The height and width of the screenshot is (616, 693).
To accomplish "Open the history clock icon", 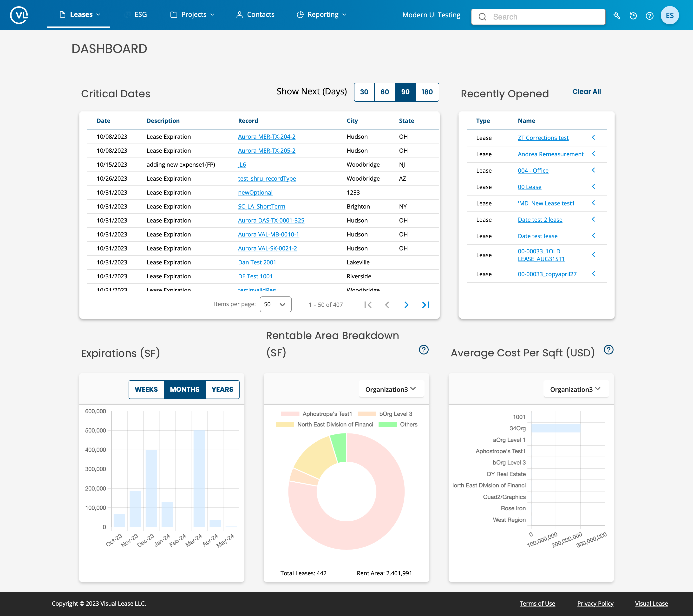I will (633, 16).
